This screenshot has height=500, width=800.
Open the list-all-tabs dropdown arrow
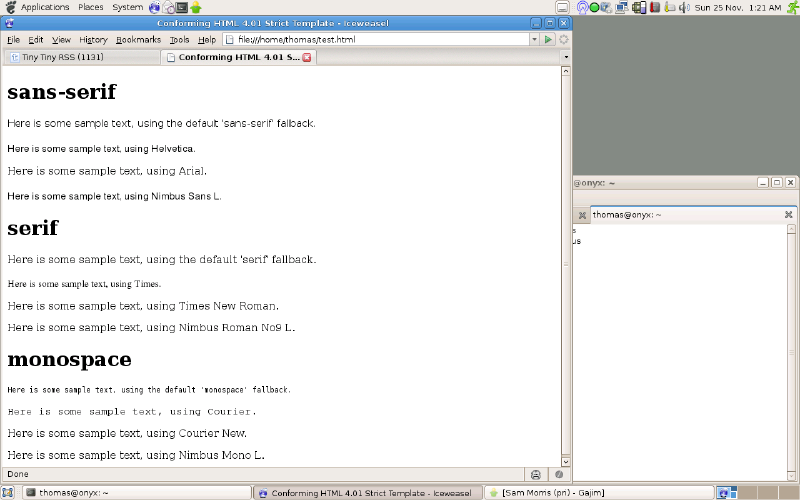pos(566,57)
